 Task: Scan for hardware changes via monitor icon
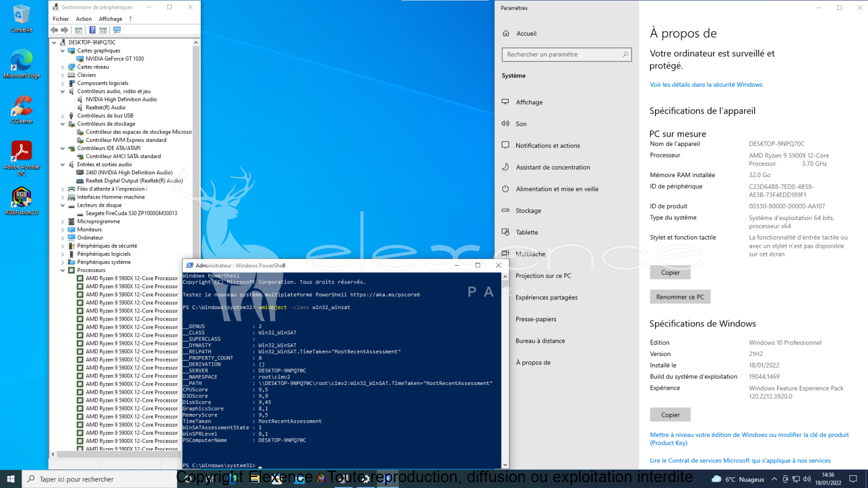click(117, 30)
